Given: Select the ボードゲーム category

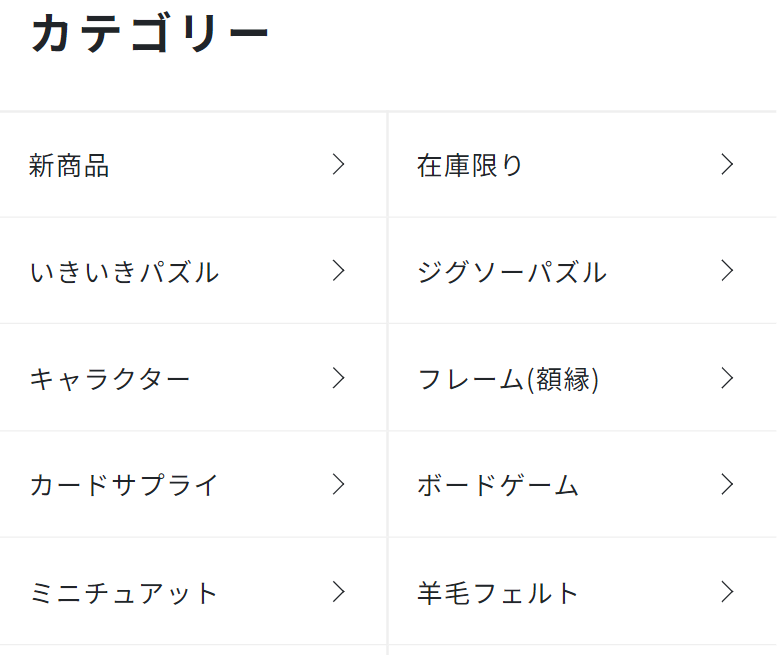Looking at the screenshot, I should click(x=498, y=486).
